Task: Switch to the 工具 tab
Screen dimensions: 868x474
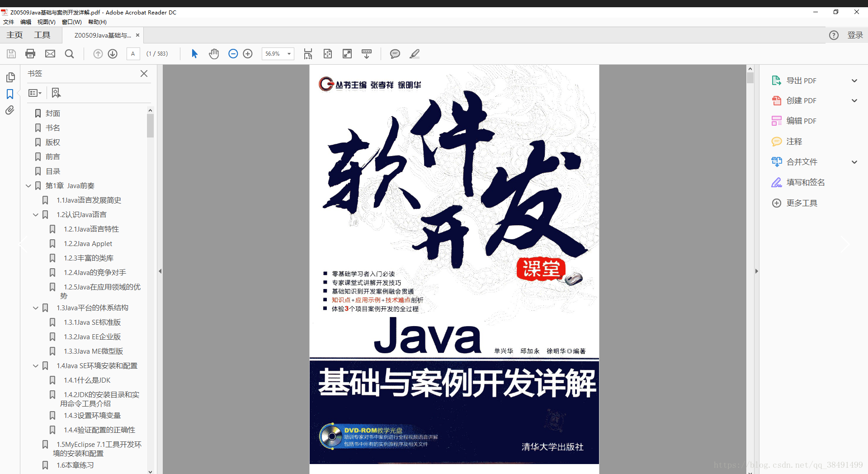Action: coord(42,35)
